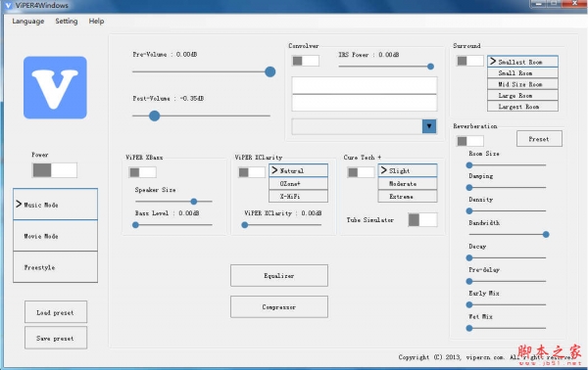Click the IRS Power slider handle
Image resolution: width=588 pixels, height=370 pixels.
click(x=430, y=67)
